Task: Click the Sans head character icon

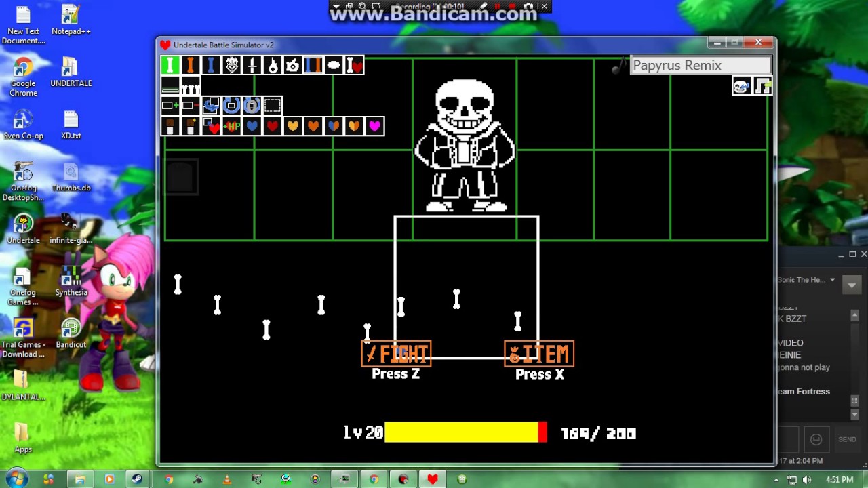Action: [742, 86]
